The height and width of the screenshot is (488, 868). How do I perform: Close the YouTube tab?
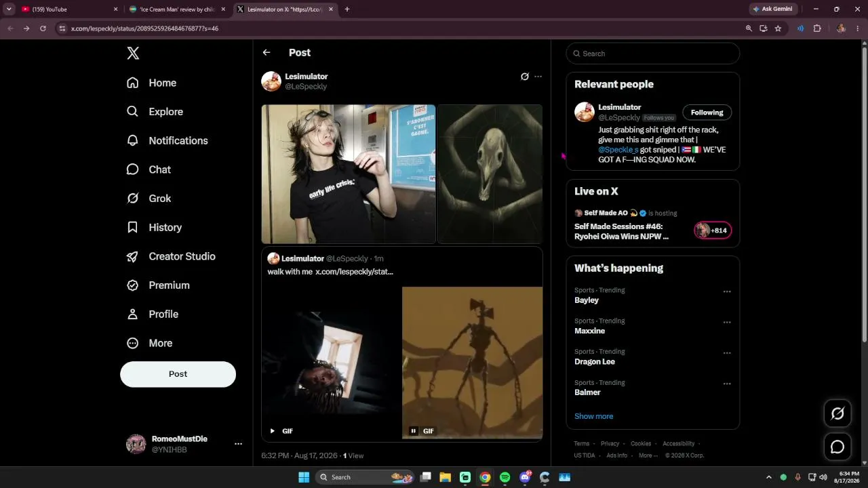tap(115, 9)
